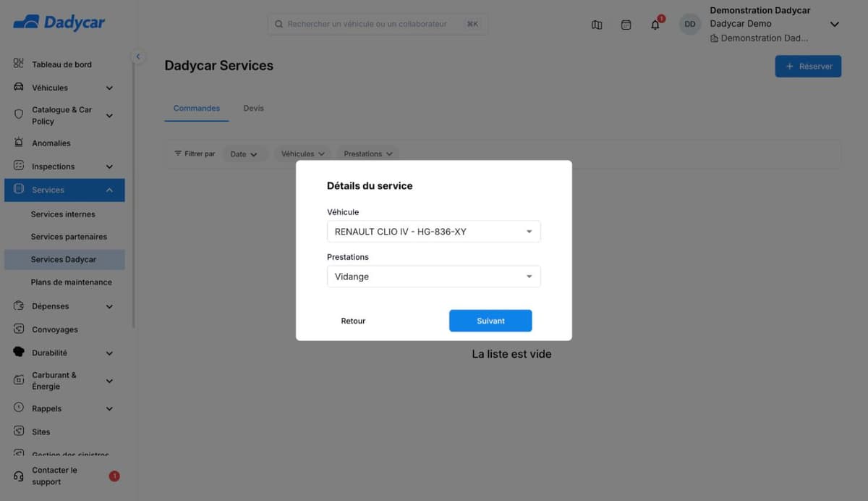
Task: Click the Sites icon
Action: tap(19, 431)
